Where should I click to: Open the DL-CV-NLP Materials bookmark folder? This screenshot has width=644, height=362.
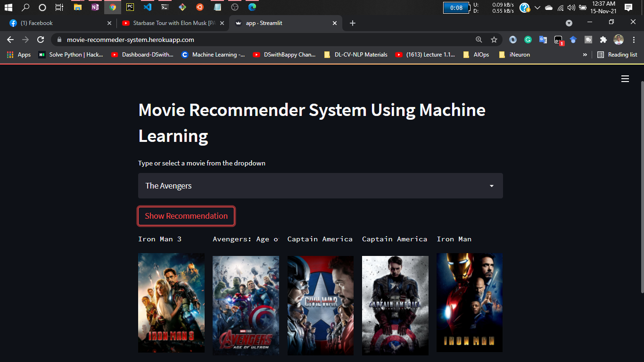point(356,55)
